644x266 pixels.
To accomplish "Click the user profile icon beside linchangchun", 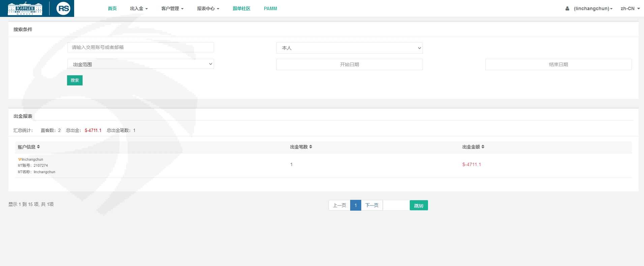I will pyautogui.click(x=567, y=9).
